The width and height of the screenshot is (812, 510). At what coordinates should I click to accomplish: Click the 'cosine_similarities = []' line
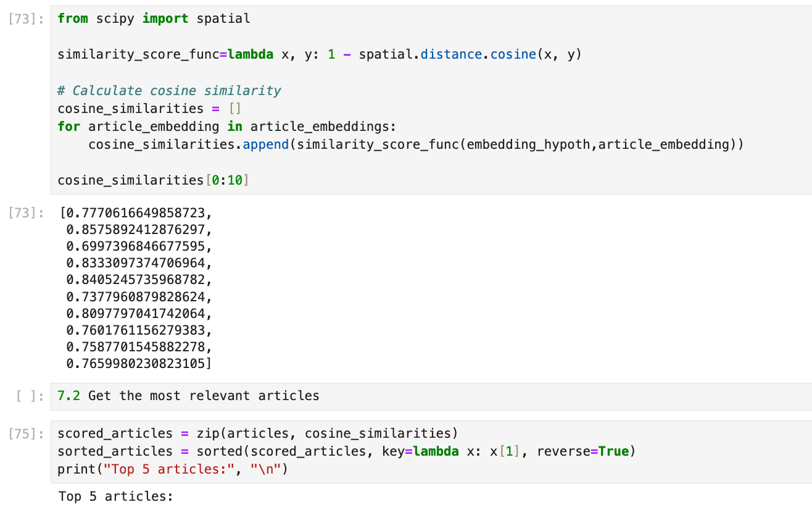[x=150, y=109]
